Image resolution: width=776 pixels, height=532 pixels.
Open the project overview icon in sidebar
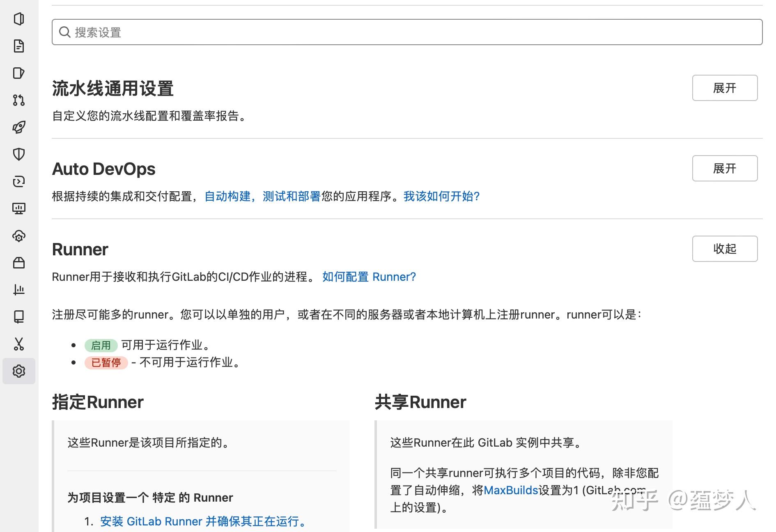click(19, 19)
